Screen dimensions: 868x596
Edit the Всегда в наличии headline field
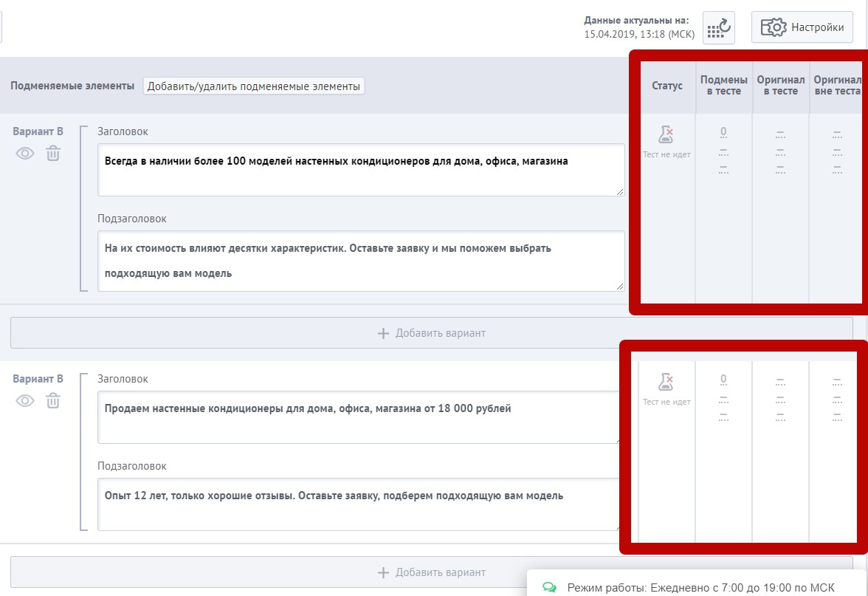tap(361, 170)
